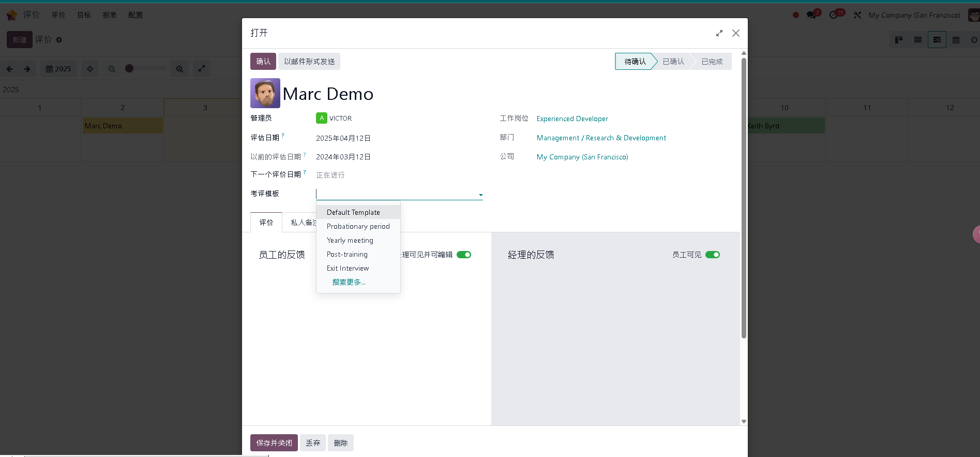
Task: Pick the Exit Interview template option
Action: tap(348, 268)
